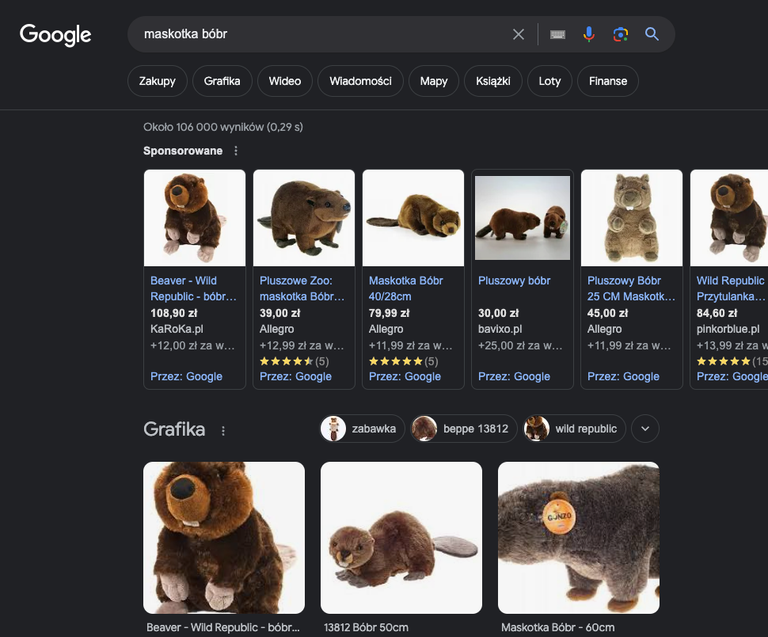This screenshot has width=768, height=637.
Task: Click the Sponsorowane label
Action: point(183,151)
